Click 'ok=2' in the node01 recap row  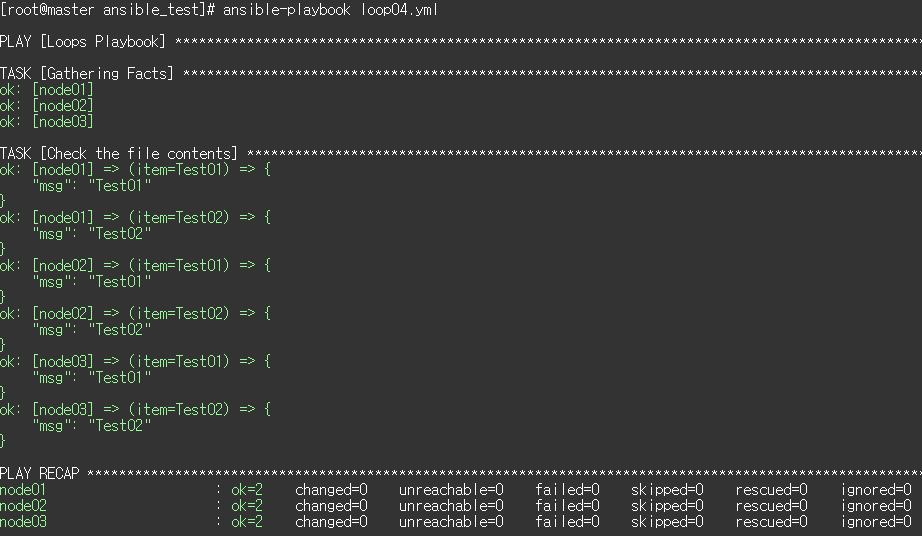tap(247, 490)
